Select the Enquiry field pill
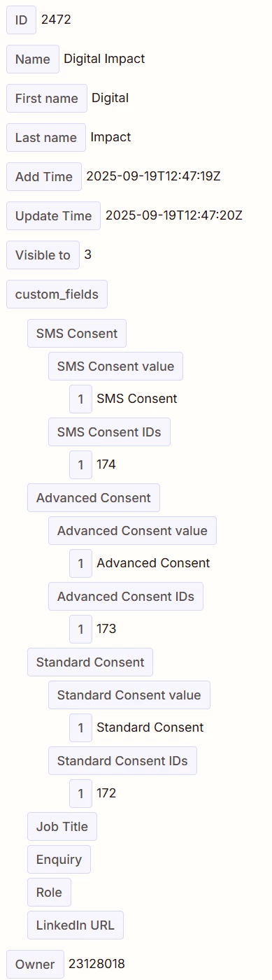Image resolution: width=272 pixels, height=980 pixels. pos(59,860)
